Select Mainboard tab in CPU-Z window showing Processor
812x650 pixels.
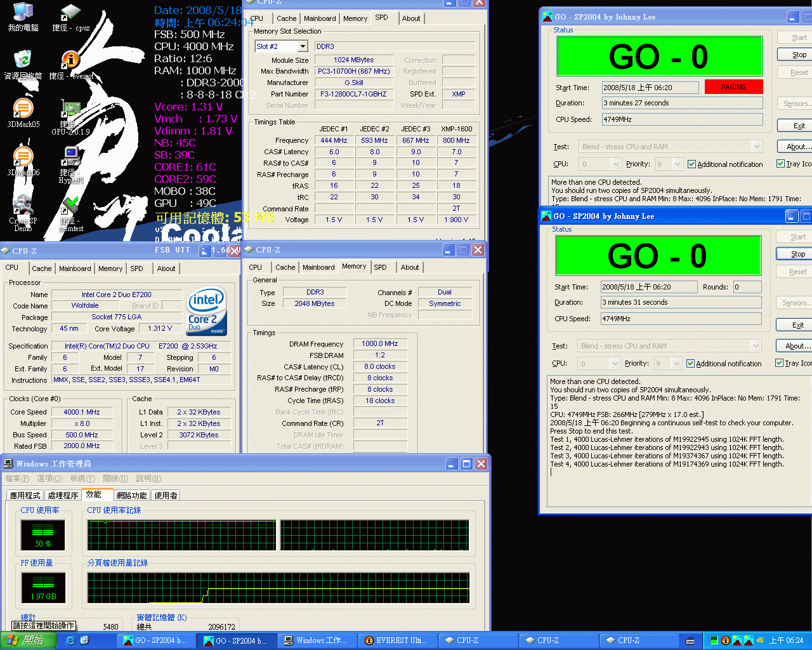[x=75, y=269]
